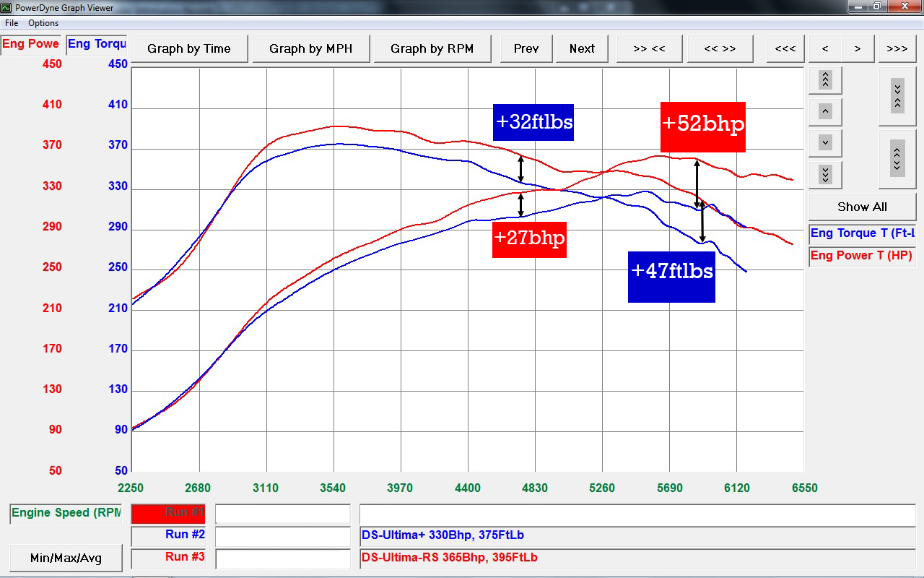Go to the Next graph
This screenshot has height=578, width=924.
pos(582,49)
